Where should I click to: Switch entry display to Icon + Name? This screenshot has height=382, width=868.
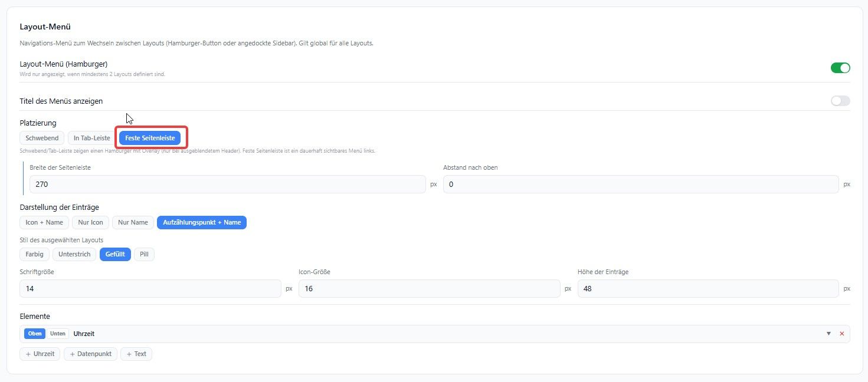[x=44, y=222]
